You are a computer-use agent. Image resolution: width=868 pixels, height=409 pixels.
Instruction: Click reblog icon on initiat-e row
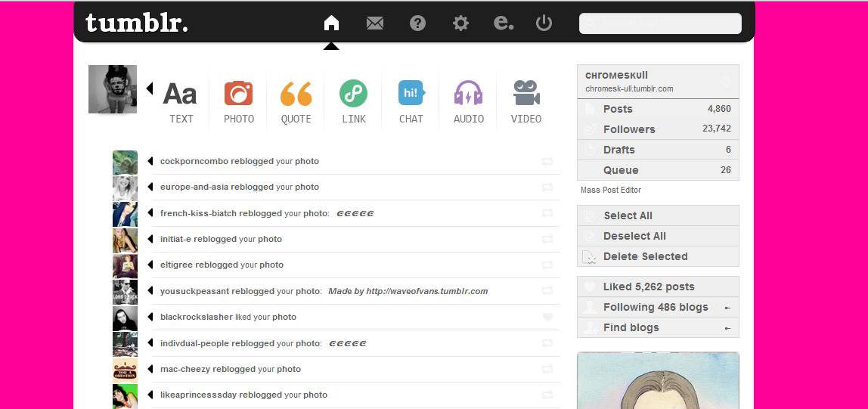547,239
